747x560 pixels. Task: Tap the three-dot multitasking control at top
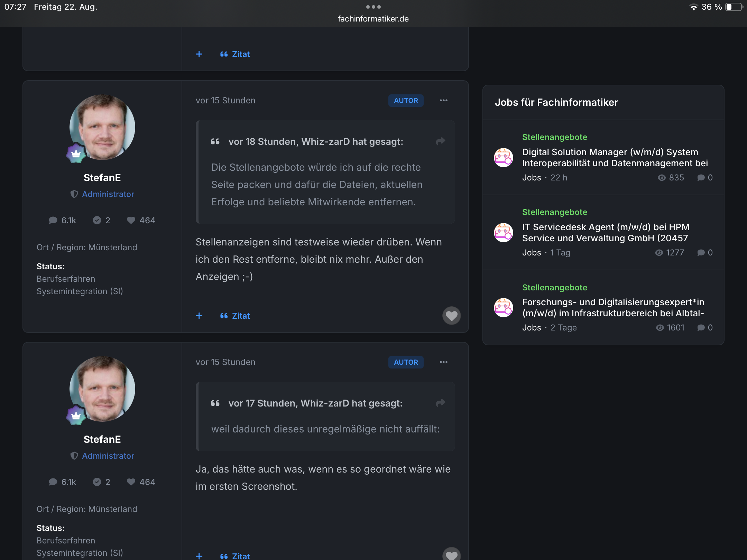point(373,7)
